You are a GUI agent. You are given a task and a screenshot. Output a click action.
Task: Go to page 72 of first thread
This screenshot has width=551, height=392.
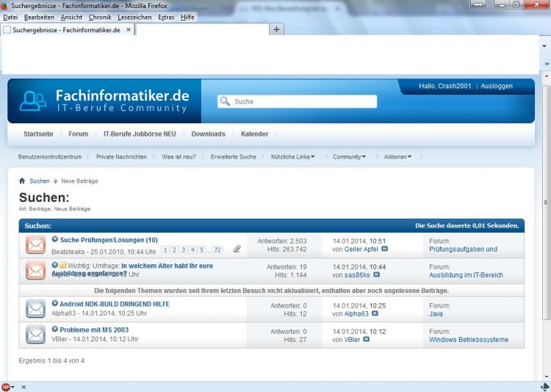217,250
